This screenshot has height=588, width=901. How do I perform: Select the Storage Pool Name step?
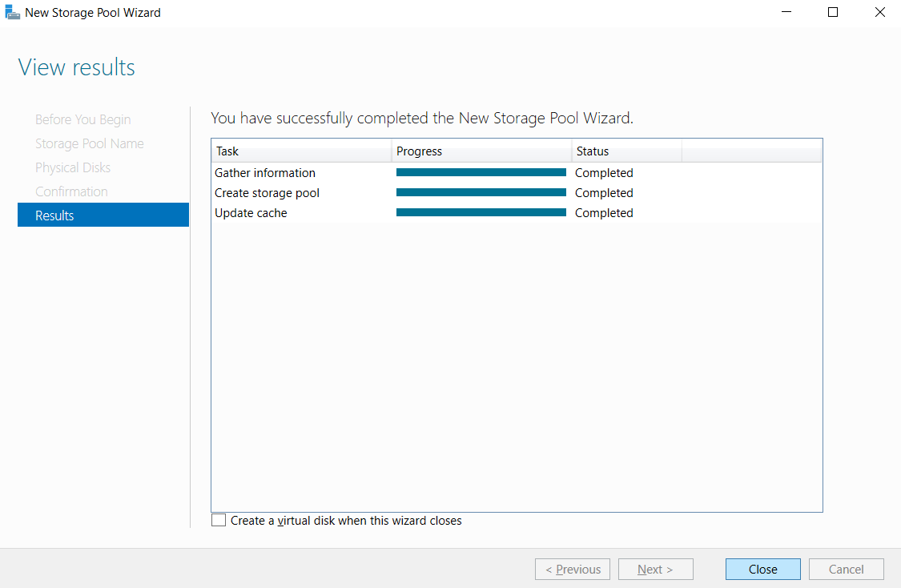pos(90,143)
